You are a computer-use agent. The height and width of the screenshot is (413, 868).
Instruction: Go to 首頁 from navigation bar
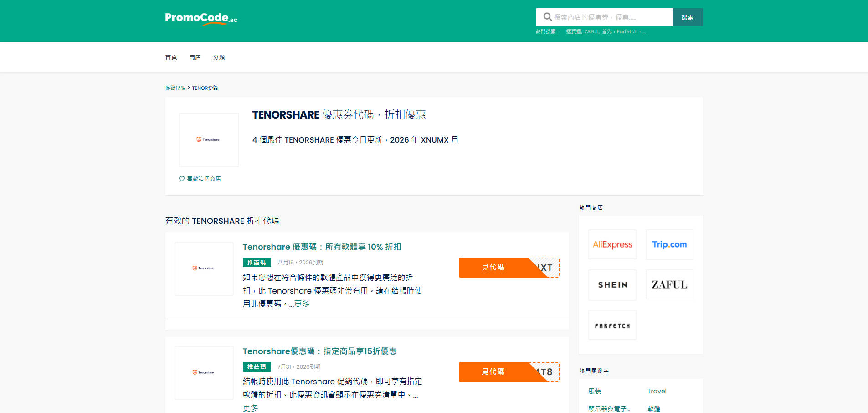click(171, 57)
